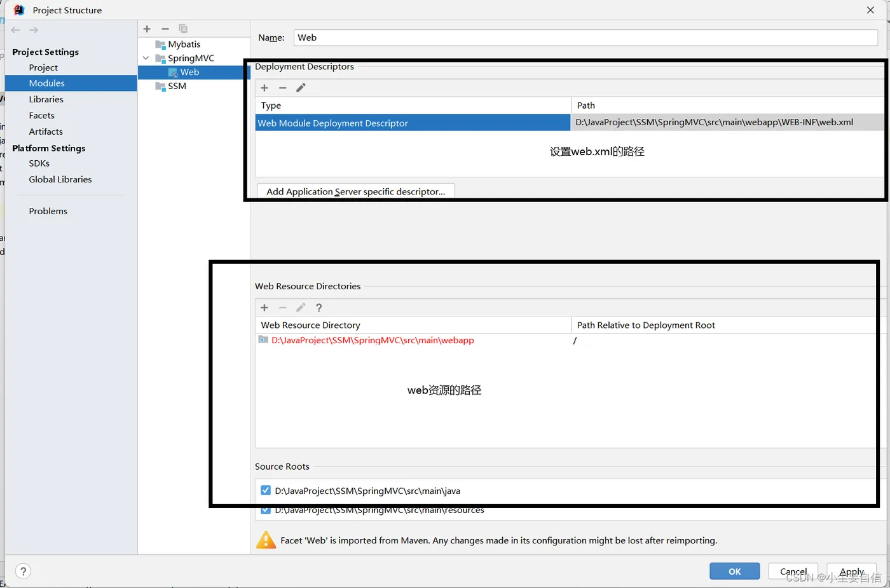
Task: Click the Web facet icon
Action: [173, 72]
